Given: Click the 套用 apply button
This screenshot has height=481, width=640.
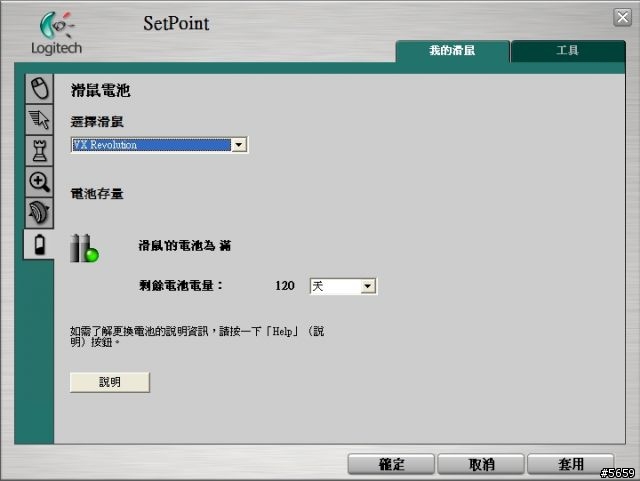Looking at the screenshot, I should coord(571,464).
